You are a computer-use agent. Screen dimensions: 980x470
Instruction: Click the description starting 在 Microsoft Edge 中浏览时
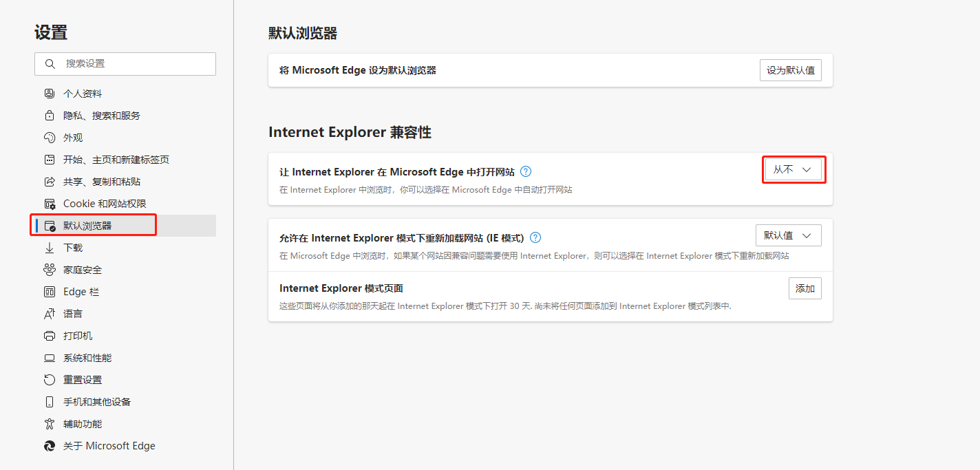[534, 256]
